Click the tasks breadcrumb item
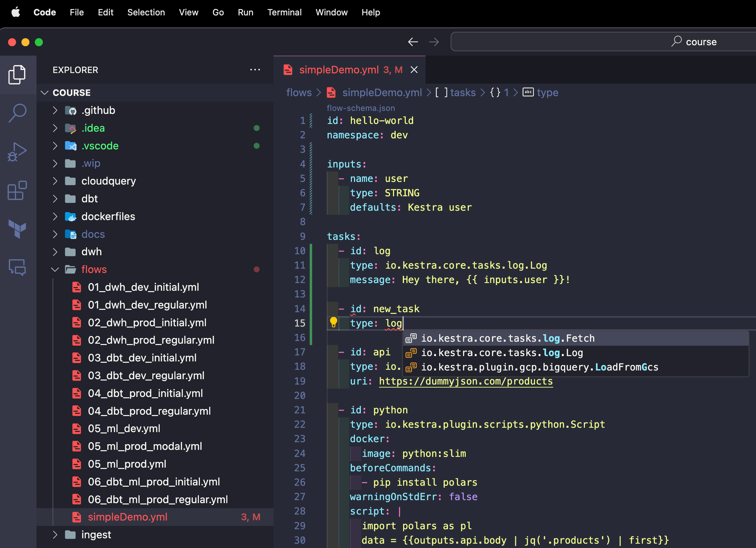Image resolution: width=756 pixels, height=548 pixels. point(463,92)
